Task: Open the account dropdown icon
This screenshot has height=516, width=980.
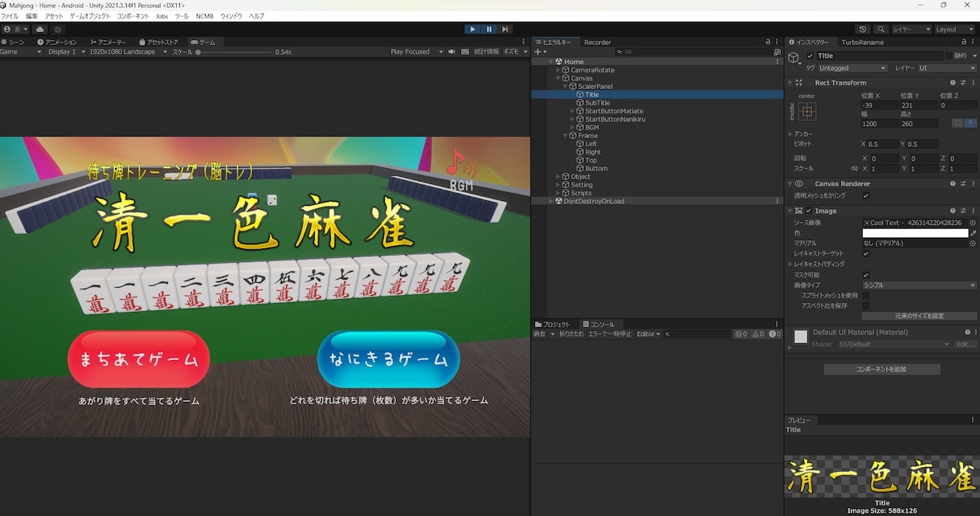Action: point(17,29)
